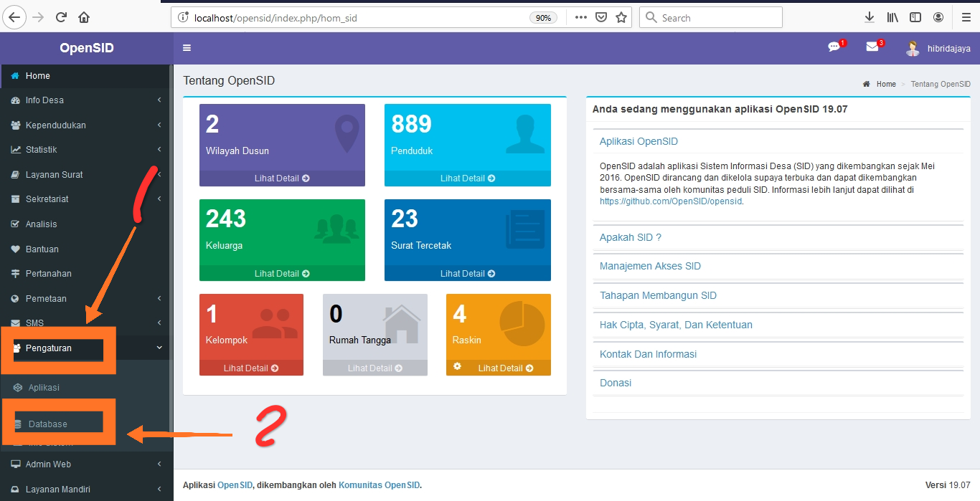Image resolution: width=980 pixels, height=501 pixels.
Task: Open the Firefox account icon
Action: [938, 17]
